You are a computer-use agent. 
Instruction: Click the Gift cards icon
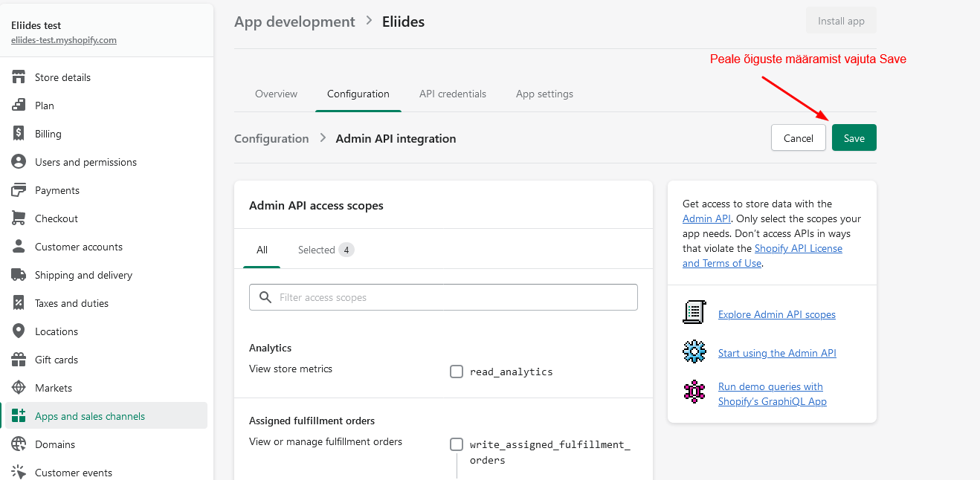(19, 360)
